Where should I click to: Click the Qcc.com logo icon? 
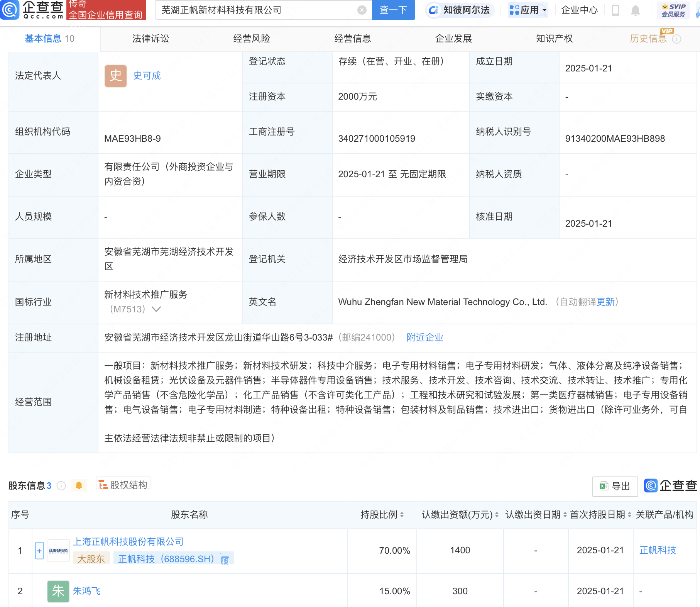click(x=10, y=10)
